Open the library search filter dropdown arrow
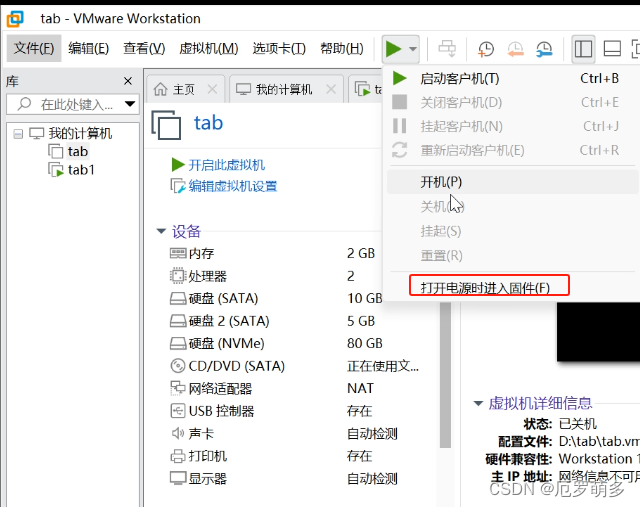The height and width of the screenshot is (507, 640). 130,104
